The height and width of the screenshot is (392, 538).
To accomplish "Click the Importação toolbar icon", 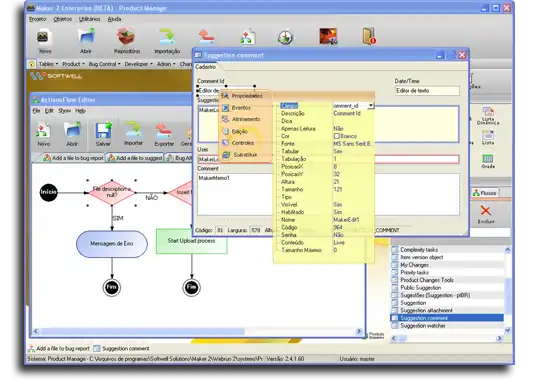I will [x=167, y=37].
